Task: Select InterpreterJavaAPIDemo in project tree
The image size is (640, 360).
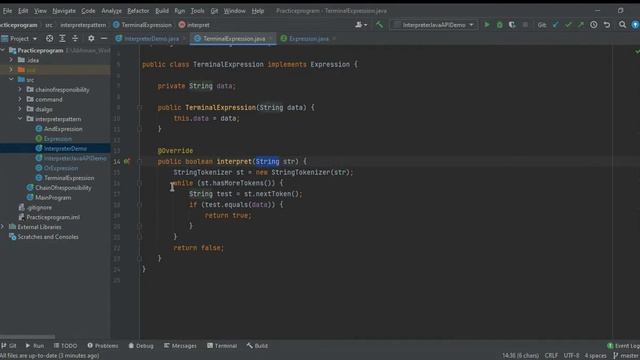Action: pos(75,158)
